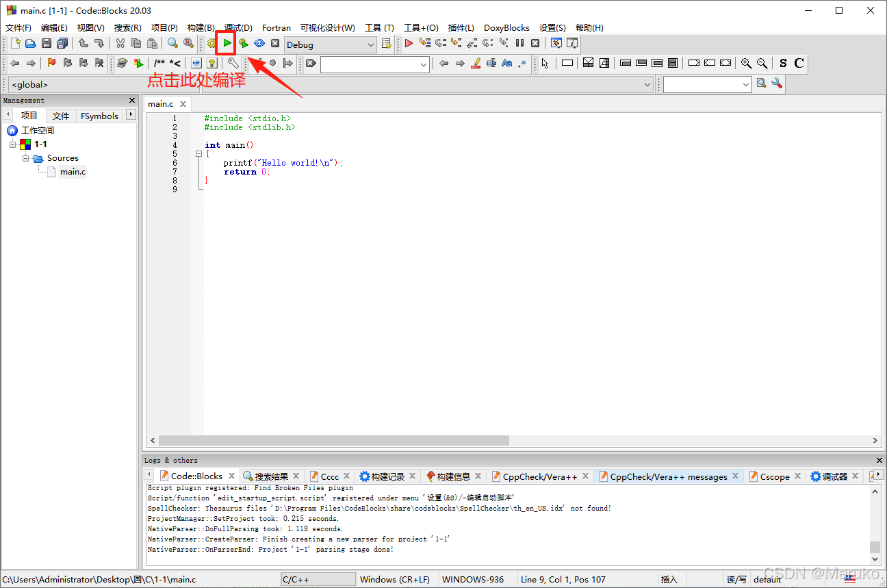Toggle highlight mode with the yellow pencil icon
Viewport: 887px width, 588px height.
click(x=476, y=63)
